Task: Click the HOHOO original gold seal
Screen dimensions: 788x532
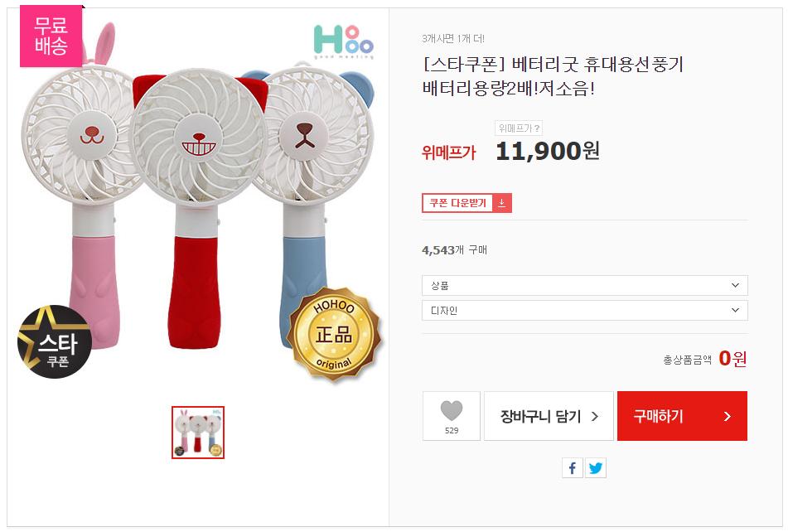Action: pyautogui.click(x=334, y=334)
